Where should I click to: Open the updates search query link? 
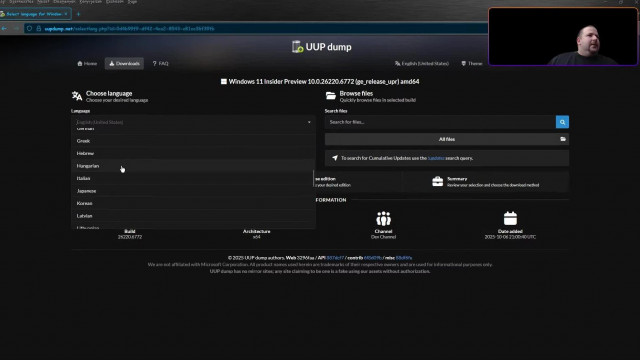point(436,158)
